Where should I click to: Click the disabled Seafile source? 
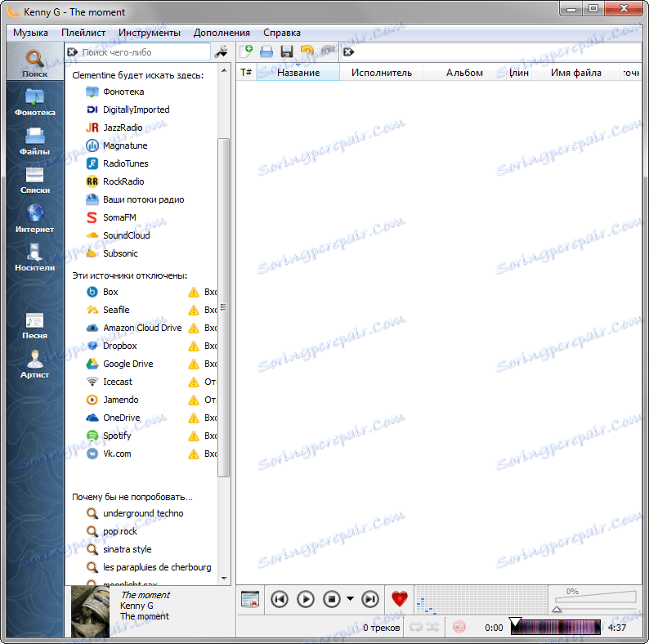point(107,310)
